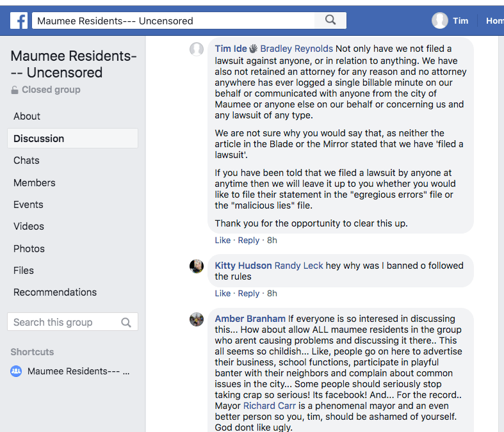The width and height of the screenshot is (504, 432).
Task: Open Tim's profile picture in header
Action: 440,20
